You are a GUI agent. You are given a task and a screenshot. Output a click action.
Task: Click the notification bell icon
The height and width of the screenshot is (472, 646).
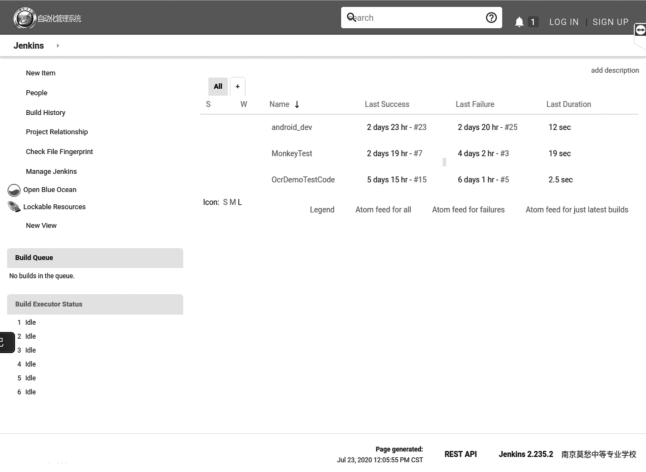[520, 21]
